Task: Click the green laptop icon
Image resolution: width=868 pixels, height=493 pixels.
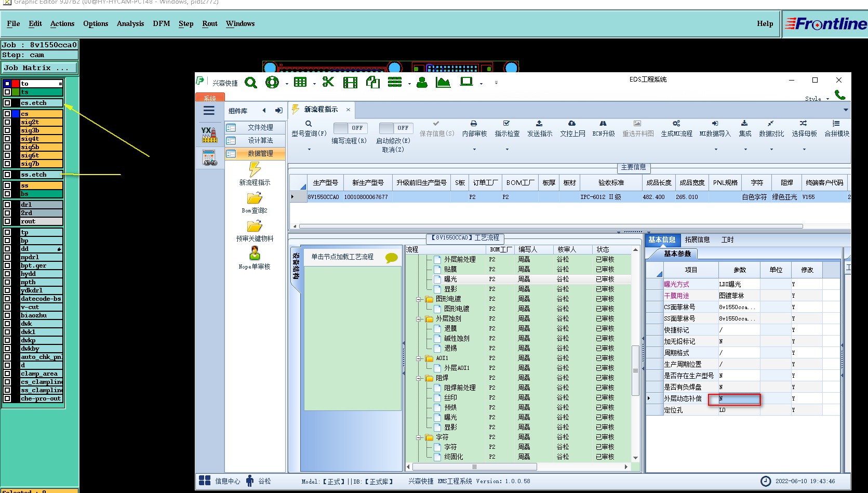Action: coord(466,82)
